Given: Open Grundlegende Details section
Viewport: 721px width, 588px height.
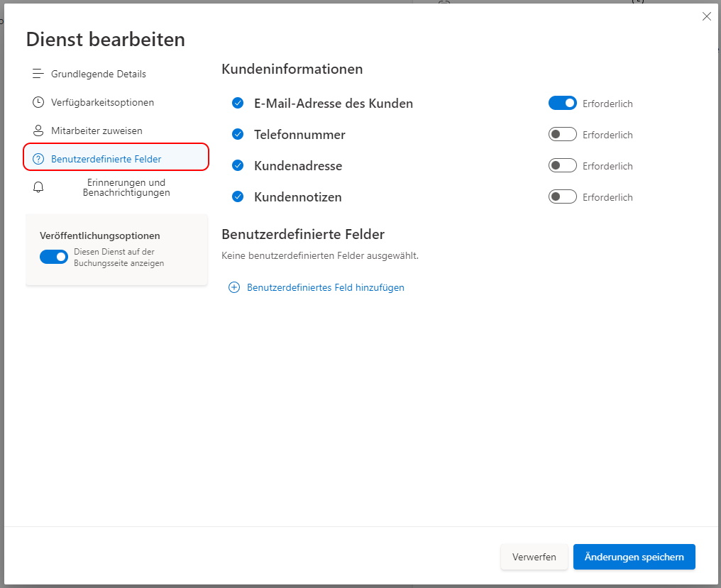Looking at the screenshot, I should [116, 74].
